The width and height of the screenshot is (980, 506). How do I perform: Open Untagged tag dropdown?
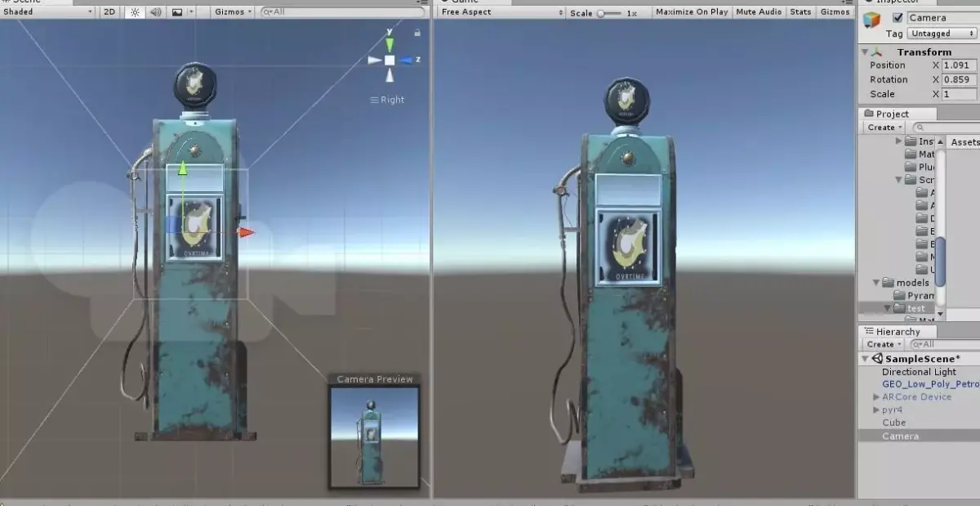point(942,34)
